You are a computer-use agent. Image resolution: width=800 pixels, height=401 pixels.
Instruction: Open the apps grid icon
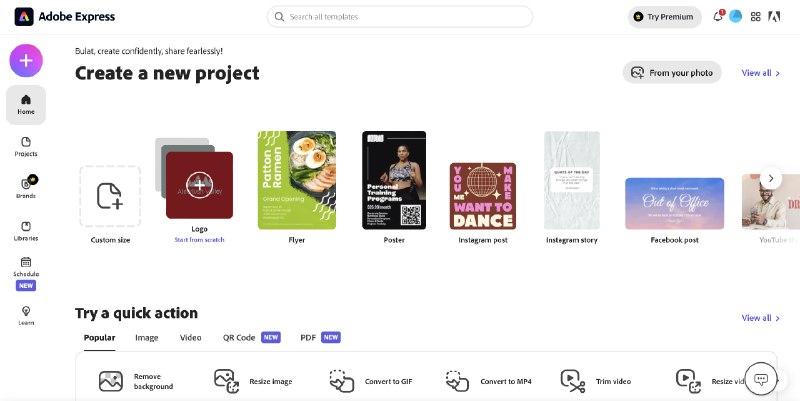pyautogui.click(x=756, y=16)
